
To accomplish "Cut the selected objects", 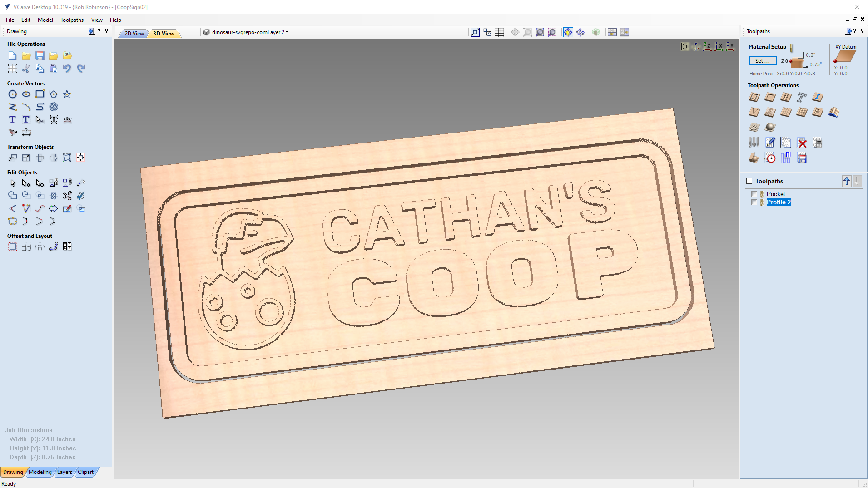I will tap(26, 69).
